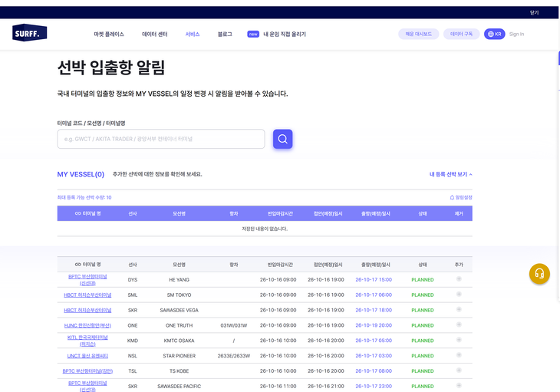Click the globe KR language button
The height and width of the screenshot is (392, 560).
click(494, 34)
